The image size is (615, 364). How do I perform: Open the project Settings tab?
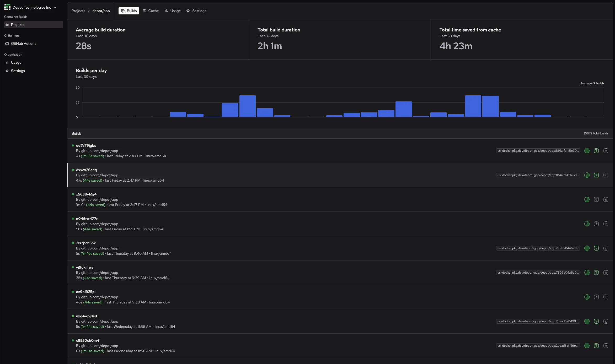(x=196, y=11)
